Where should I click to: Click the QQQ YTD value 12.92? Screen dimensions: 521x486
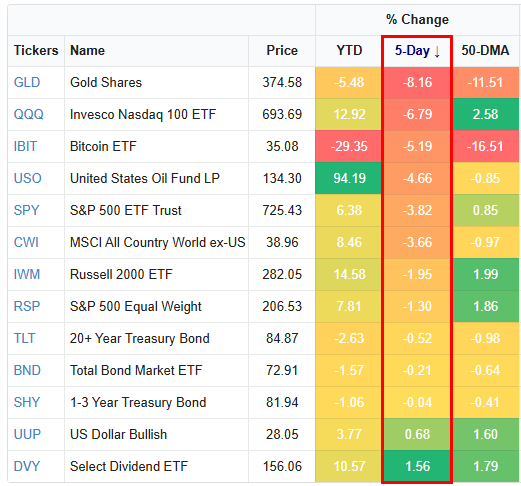click(349, 114)
